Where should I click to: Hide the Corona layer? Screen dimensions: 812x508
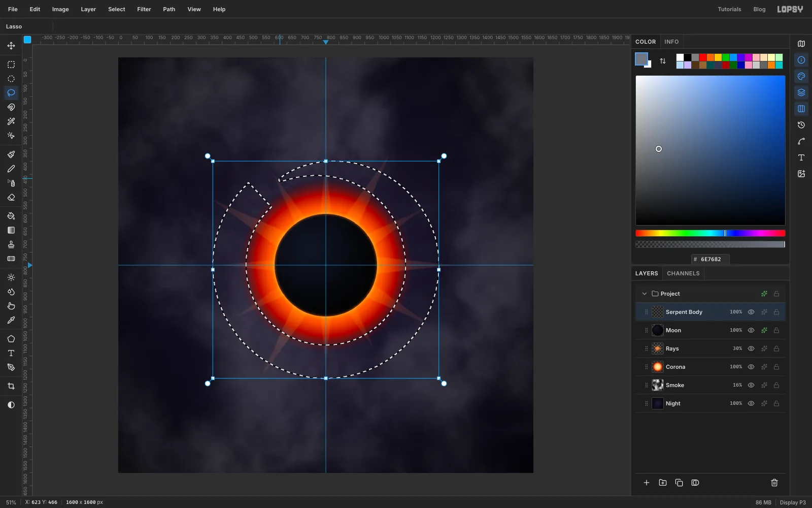click(751, 367)
